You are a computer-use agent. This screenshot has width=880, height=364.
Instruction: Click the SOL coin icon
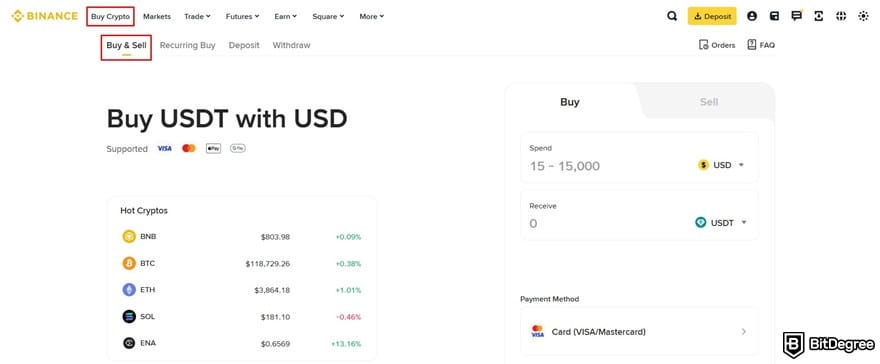click(129, 316)
